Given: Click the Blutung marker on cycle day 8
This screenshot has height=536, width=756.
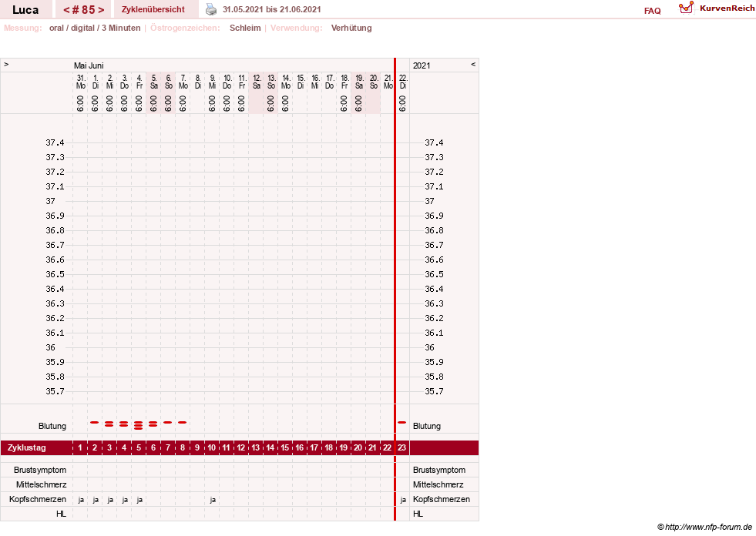Looking at the screenshot, I should (x=182, y=422).
